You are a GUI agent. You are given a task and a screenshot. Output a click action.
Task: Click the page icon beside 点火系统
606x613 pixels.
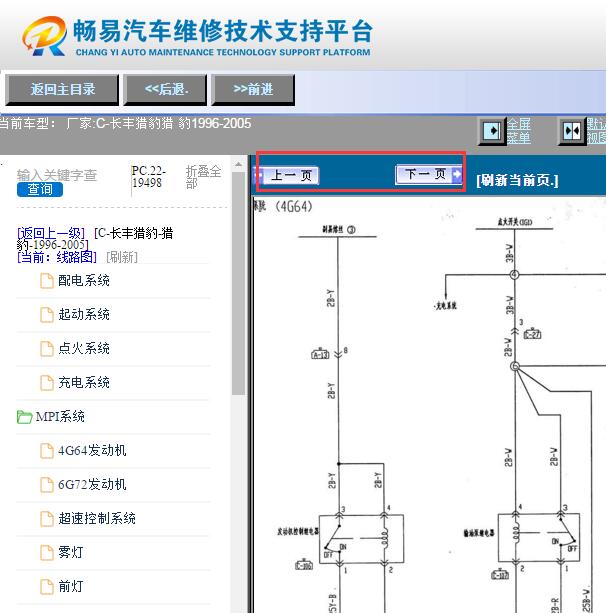[47, 349]
